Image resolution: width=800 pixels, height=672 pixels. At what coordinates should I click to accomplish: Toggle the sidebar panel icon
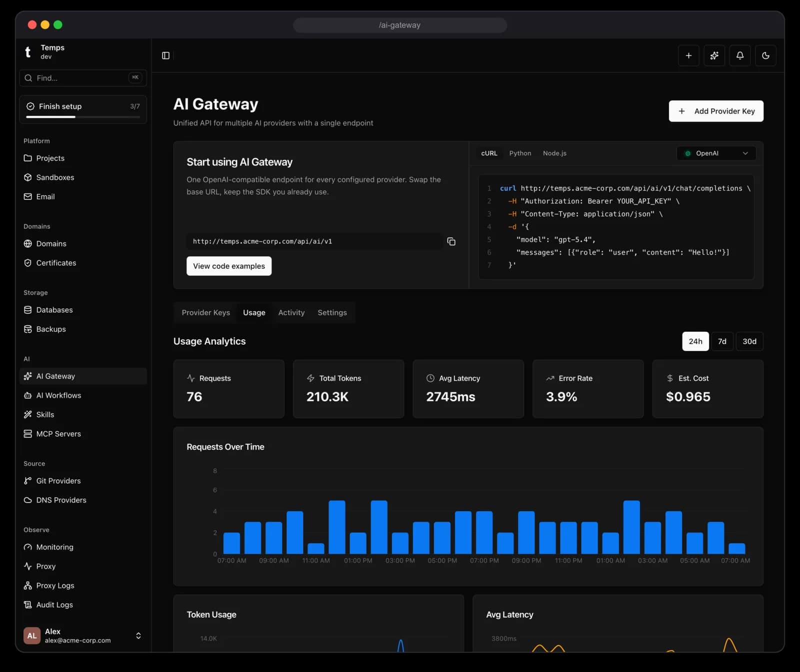coord(165,55)
